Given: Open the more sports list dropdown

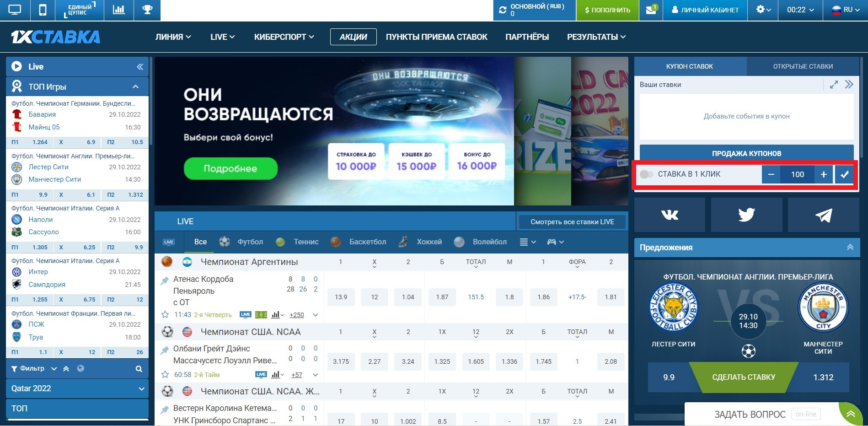Looking at the screenshot, I should coord(528,242).
